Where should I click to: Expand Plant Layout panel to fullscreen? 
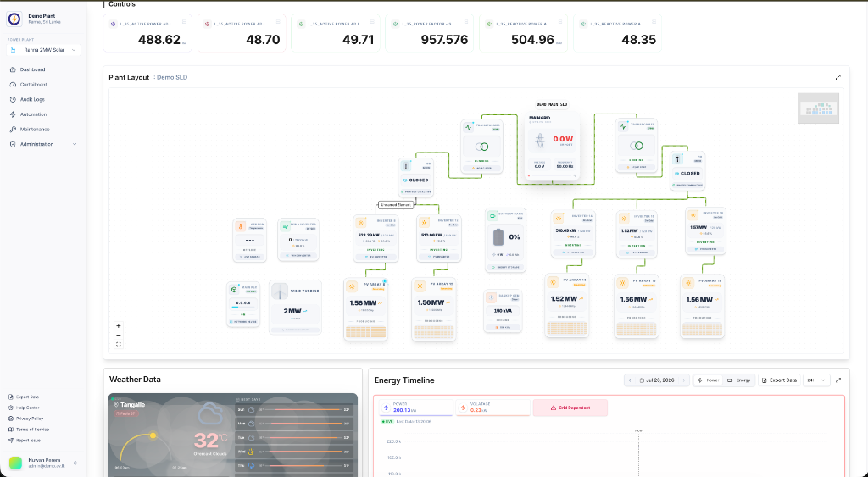(838, 77)
